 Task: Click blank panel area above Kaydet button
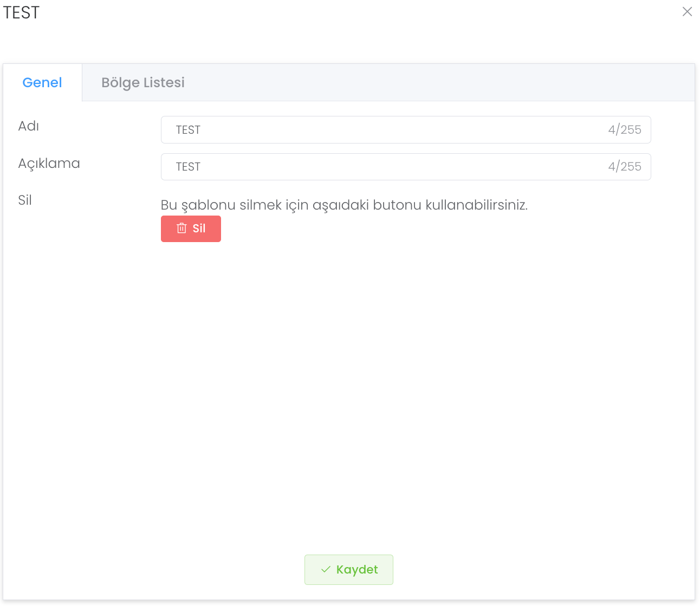[349, 406]
